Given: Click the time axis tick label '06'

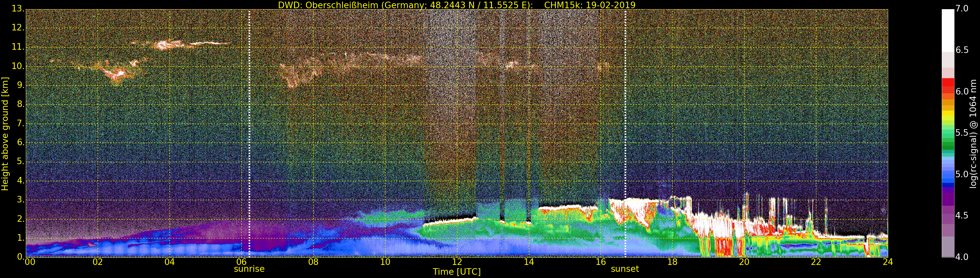Looking at the screenshot, I should click(x=242, y=262).
